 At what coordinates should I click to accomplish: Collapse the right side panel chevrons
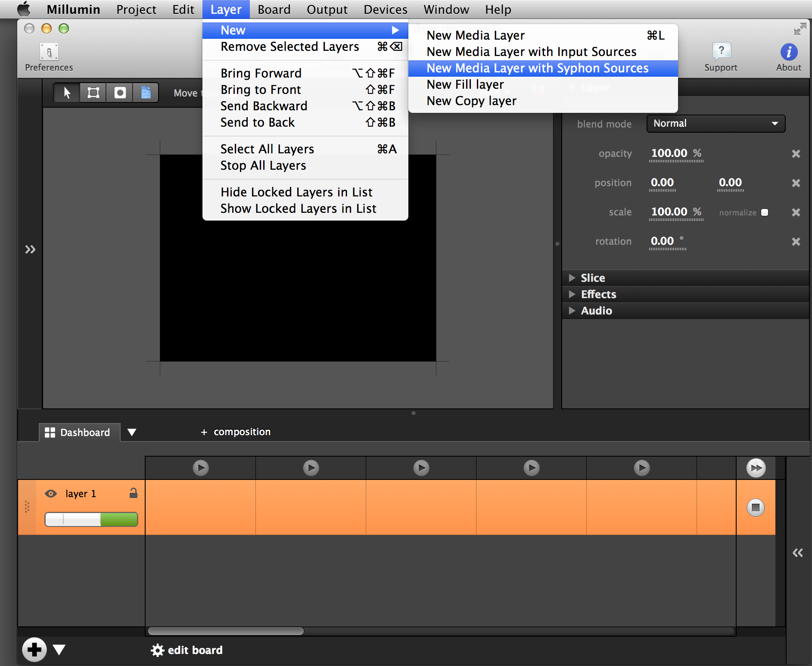[798, 553]
